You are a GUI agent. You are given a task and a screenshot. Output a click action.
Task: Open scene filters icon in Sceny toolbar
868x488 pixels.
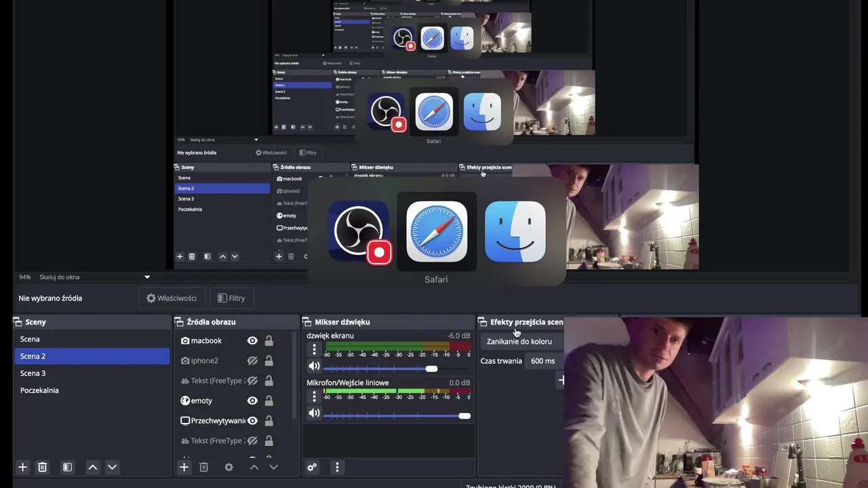(67, 467)
